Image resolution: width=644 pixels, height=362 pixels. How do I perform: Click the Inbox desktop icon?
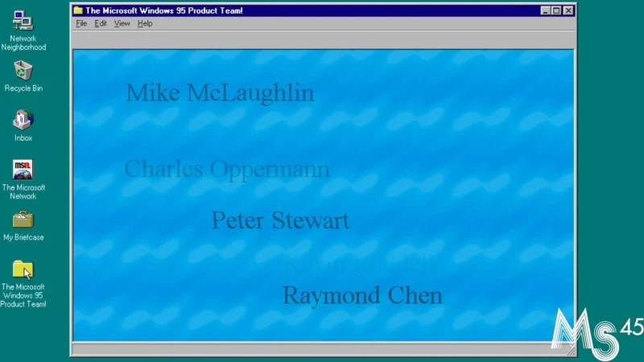click(x=23, y=120)
